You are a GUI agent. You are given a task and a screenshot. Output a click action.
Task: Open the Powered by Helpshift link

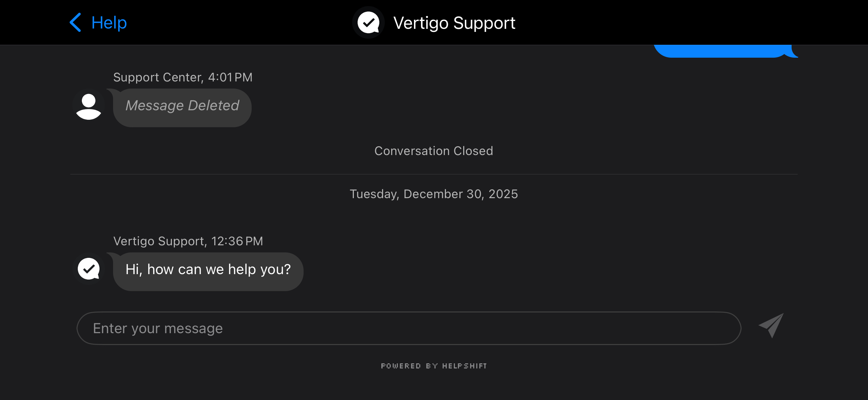434,366
